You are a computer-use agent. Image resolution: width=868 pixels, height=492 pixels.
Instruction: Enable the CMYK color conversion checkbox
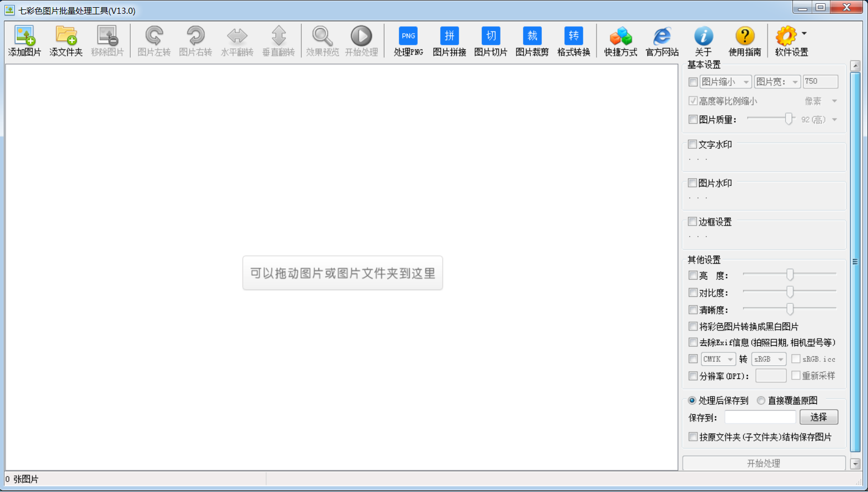(693, 359)
